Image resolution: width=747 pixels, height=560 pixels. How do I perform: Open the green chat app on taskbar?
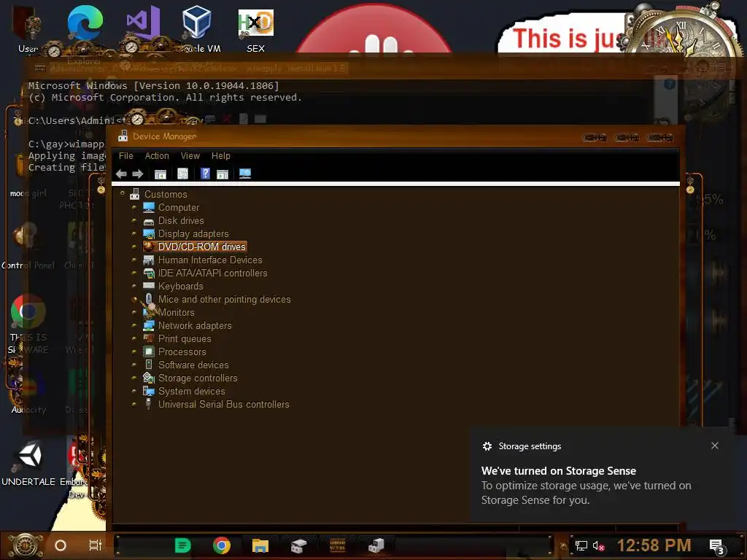coord(182,545)
